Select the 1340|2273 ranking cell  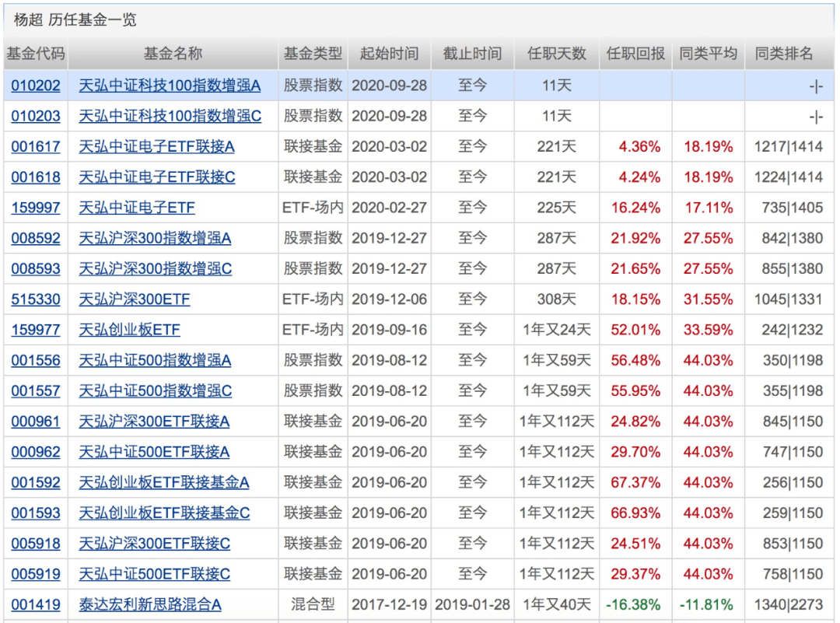789,605
